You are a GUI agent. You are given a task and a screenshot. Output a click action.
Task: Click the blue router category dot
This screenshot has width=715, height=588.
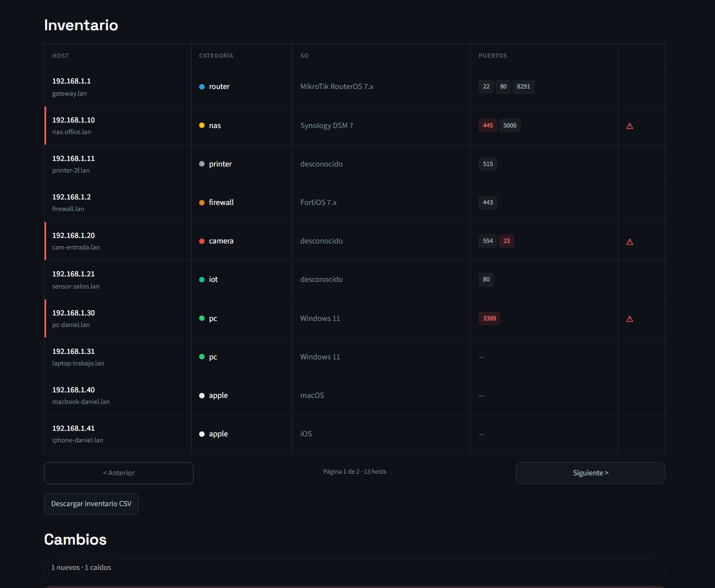click(x=202, y=87)
